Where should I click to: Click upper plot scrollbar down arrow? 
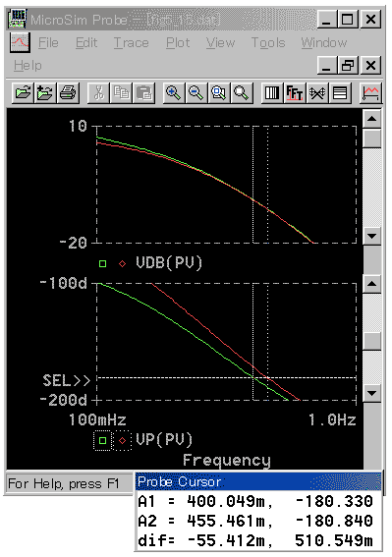tap(372, 236)
